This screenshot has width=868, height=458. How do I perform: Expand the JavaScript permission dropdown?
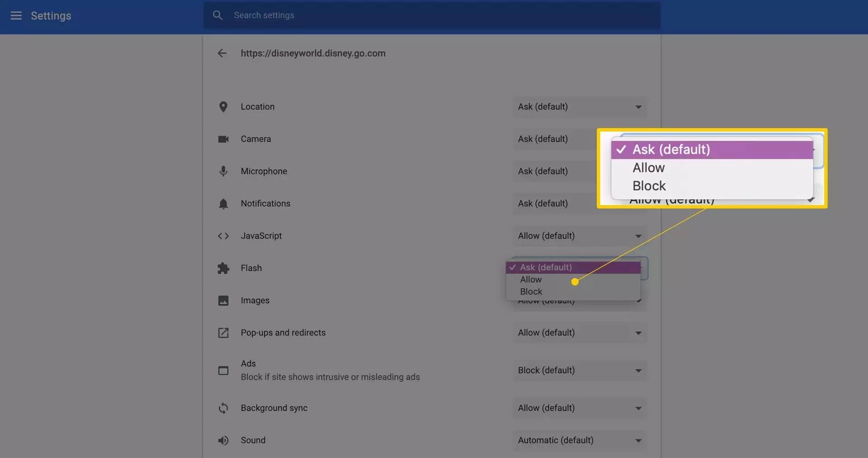click(x=580, y=236)
